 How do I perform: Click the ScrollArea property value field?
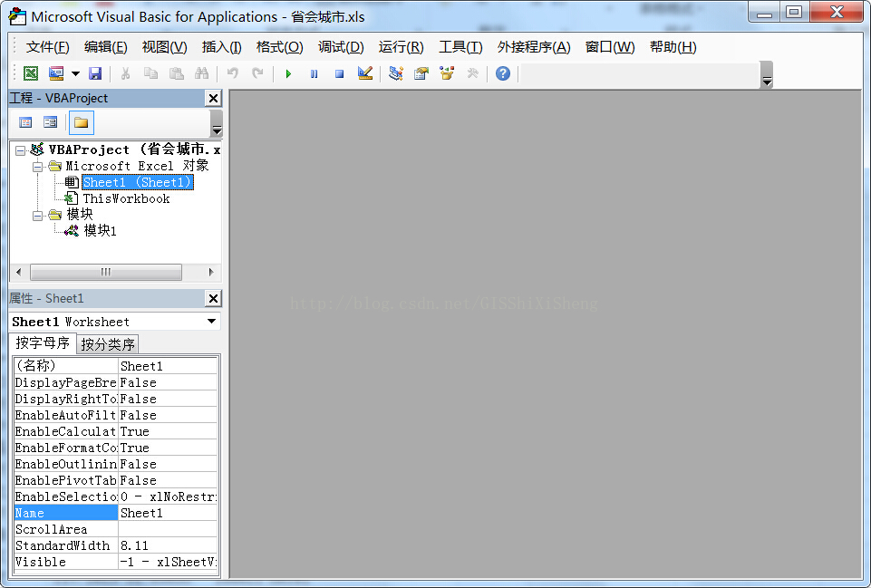pos(168,529)
